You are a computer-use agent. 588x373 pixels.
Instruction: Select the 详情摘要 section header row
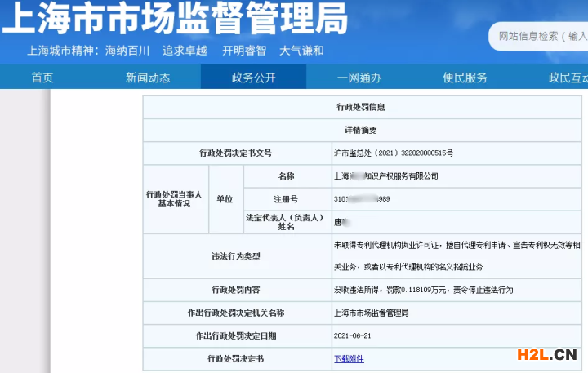(x=360, y=130)
